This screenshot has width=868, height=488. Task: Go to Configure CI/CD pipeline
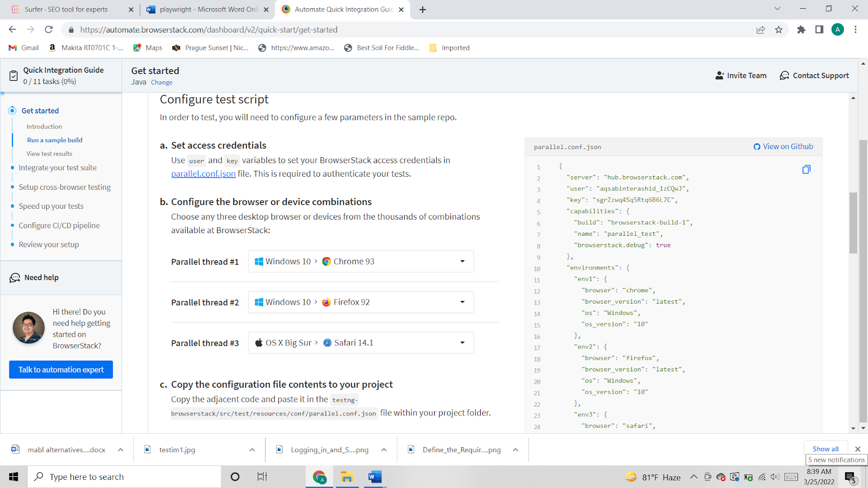tap(59, 226)
